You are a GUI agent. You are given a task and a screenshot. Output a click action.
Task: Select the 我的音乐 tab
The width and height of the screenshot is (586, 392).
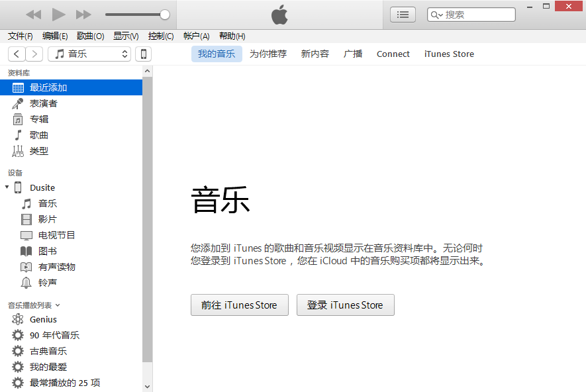(x=217, y=54)
